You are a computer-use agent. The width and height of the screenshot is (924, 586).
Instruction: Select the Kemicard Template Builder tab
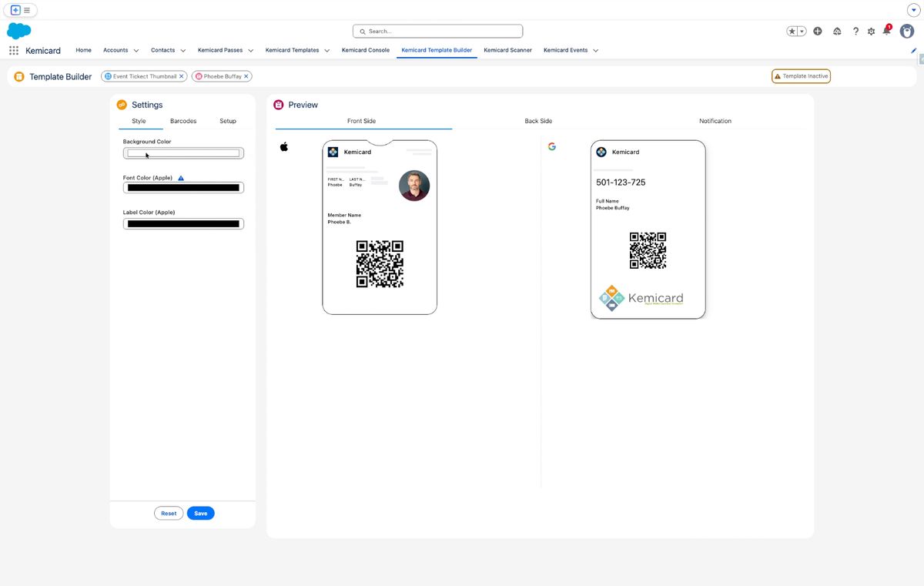[x=437, y=50]
